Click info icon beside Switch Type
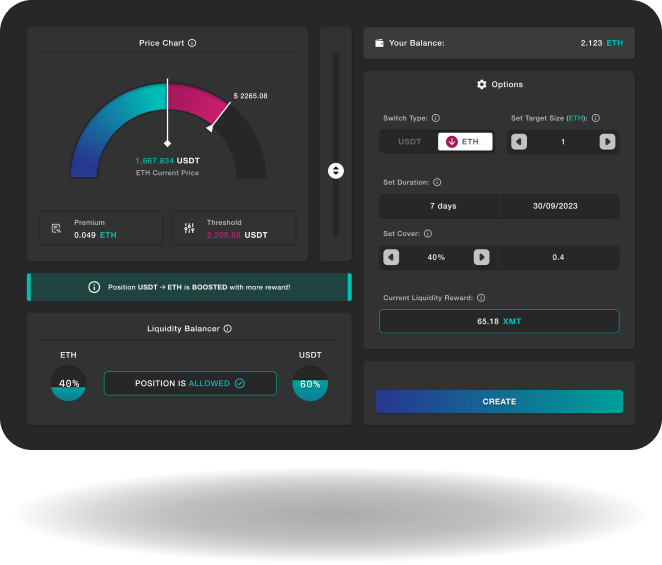Image resolution: width=662 pixels, height=565 pixels. coord(435,118)
